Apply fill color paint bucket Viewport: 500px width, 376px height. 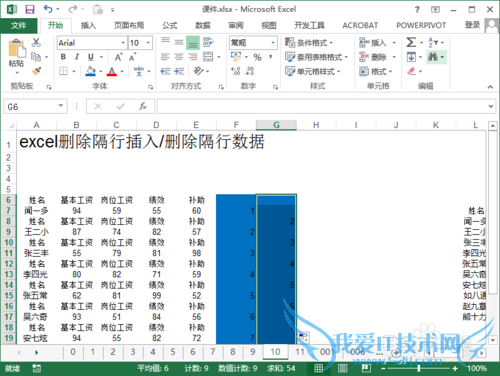click(90, 71)
